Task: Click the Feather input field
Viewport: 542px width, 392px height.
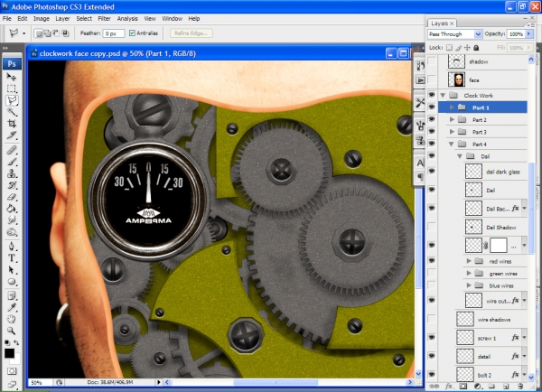Action: click(x=114, y=33)
